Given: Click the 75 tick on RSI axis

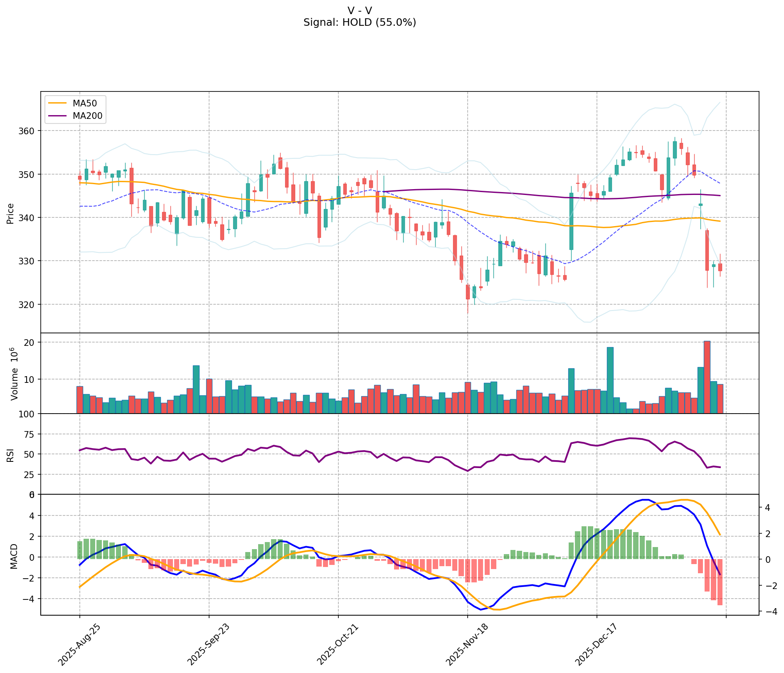Looking at the screenshot, I should [x=30, y=434].
